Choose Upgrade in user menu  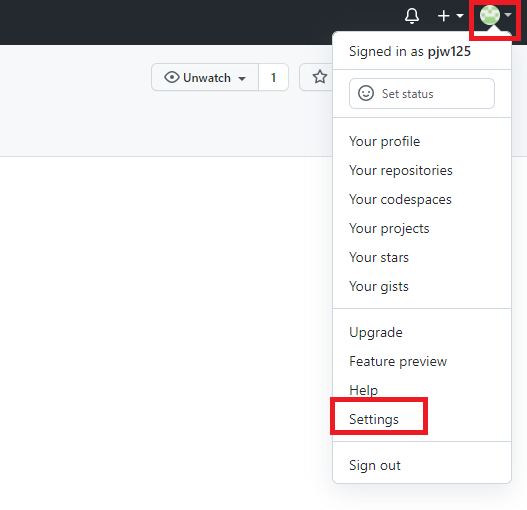point(376,332)
